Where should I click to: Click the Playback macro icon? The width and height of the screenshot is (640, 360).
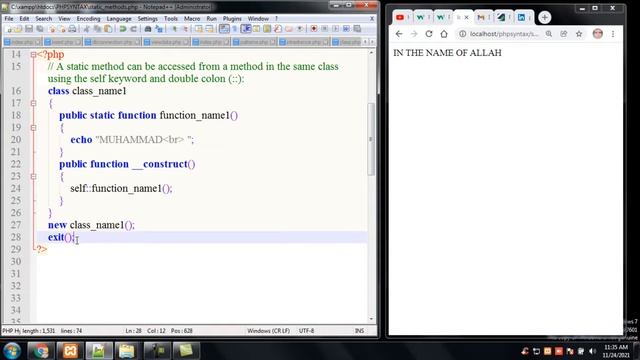pyautogui.click(x=336, y=29)
